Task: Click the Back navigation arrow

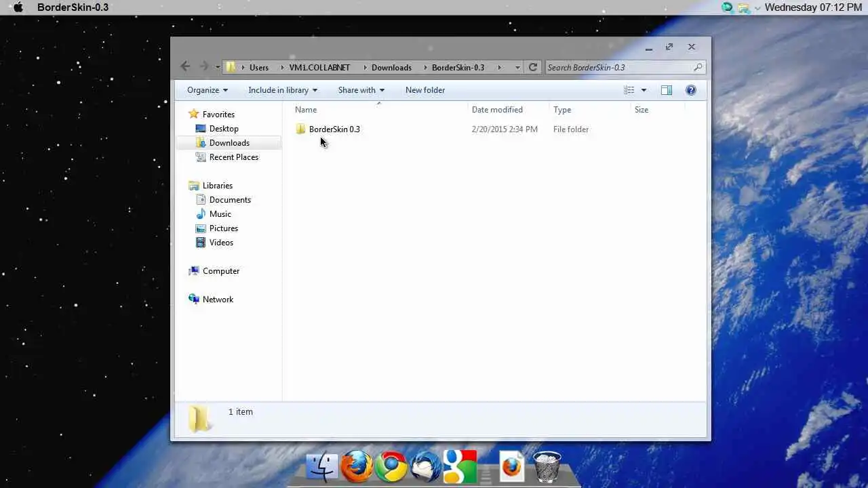Action: (x=185, y=66)
